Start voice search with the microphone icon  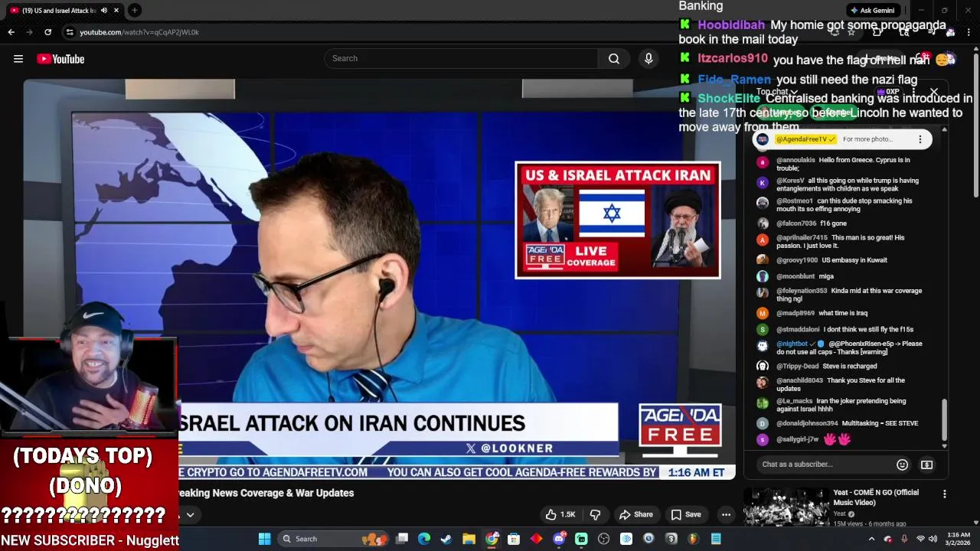648,59
